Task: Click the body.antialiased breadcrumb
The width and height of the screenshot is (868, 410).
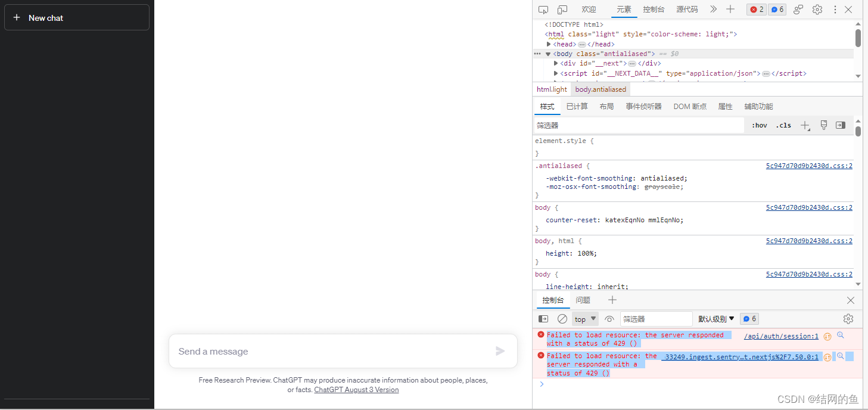Action: click(601, 89)
